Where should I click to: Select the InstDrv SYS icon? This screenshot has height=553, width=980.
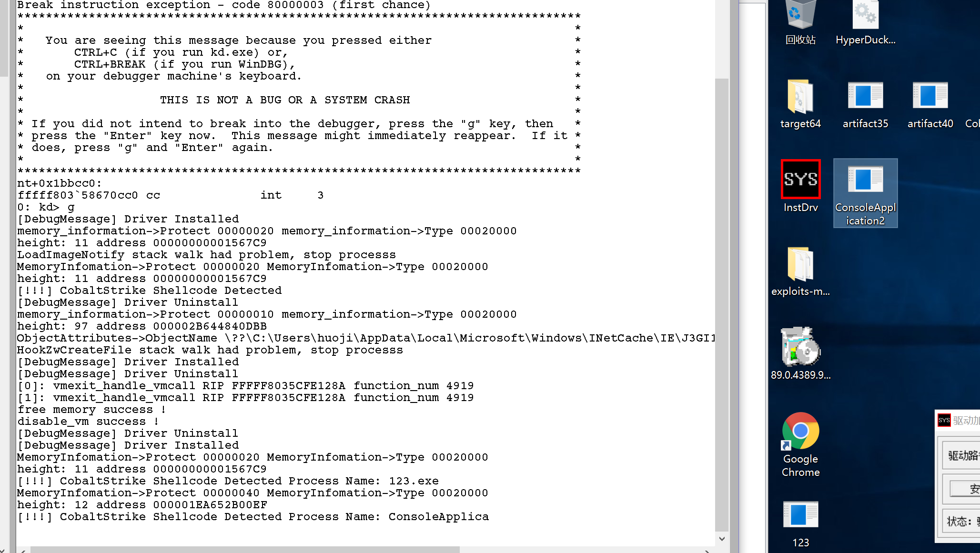coord(800,186)
